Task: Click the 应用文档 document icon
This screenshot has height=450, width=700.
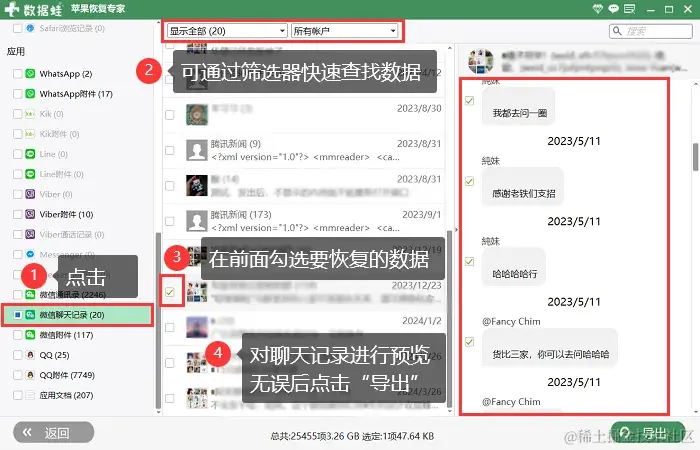Action: (x=30, y=395)
